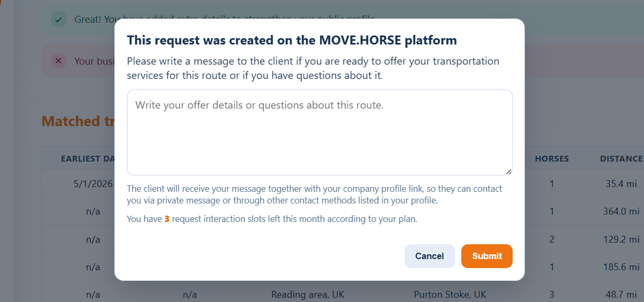Cancel the request message dialog
The height and width of the screenshot is (302, 644).
point(430,256)
